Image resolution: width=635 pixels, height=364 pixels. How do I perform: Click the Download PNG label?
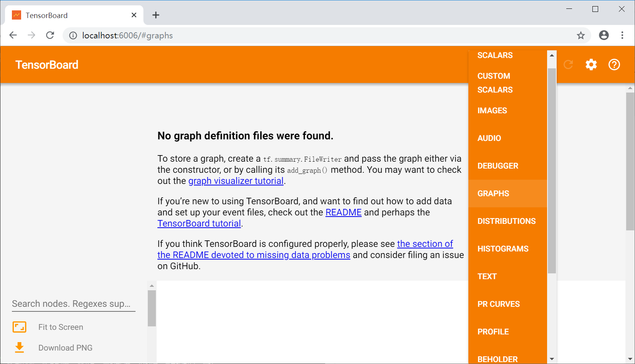65,348
